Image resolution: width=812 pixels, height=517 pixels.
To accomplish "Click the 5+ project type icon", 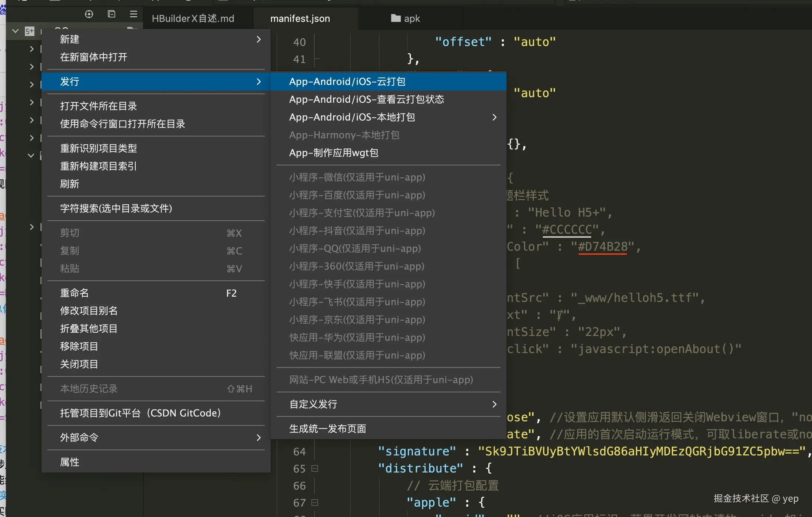I will point(30,31).
